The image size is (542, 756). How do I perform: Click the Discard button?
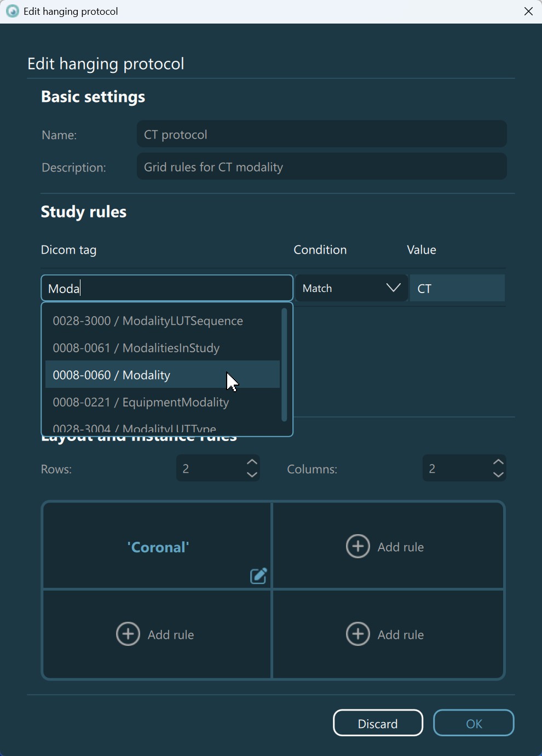[378, 723]
